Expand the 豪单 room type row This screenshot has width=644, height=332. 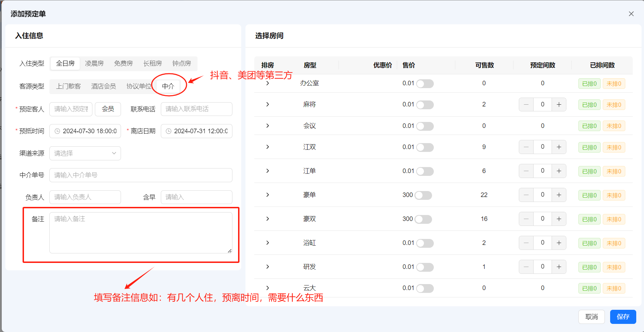(268, 195)
